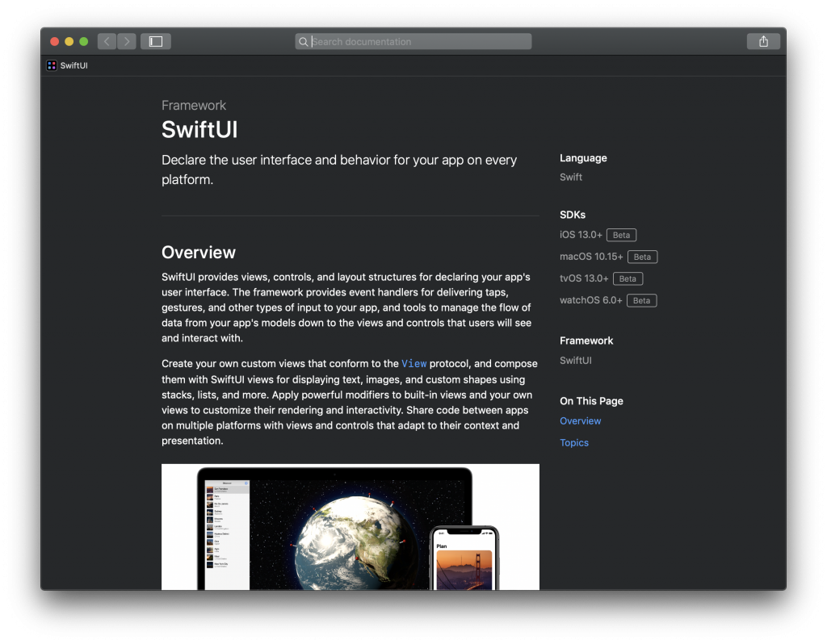827x644 pixels.
Task: Click Swift under the Language heading
Action: pos(570,177)
